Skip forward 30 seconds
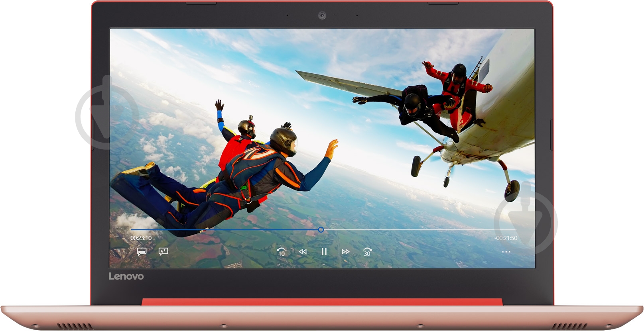This screenshot has width=644, height=331. click(x=367, y=251)
